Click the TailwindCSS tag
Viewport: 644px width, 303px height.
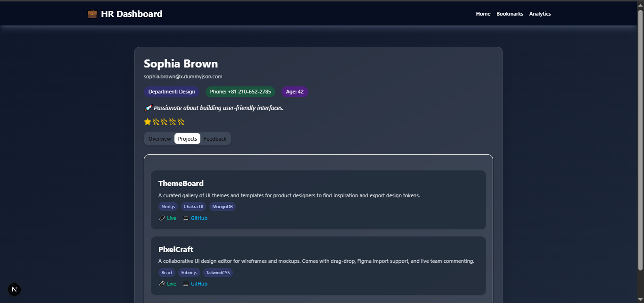[x=218, y=273]
